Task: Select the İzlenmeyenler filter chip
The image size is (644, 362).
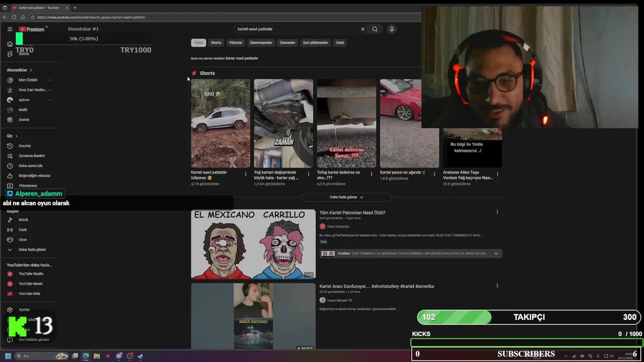Action: (x=261, y=43)
